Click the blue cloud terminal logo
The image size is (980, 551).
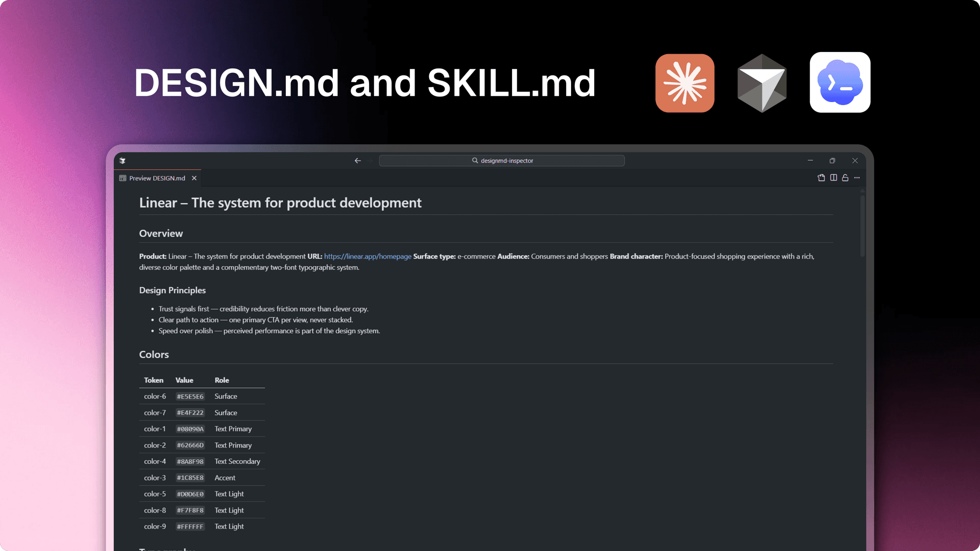[x=840, y=82]
